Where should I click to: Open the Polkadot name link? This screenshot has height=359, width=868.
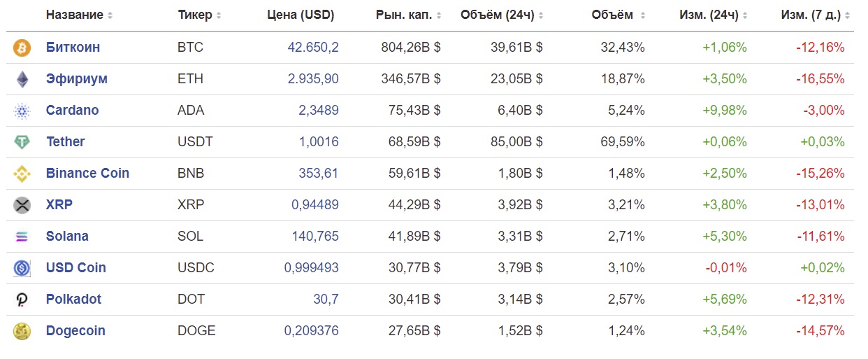coord(73,300)
